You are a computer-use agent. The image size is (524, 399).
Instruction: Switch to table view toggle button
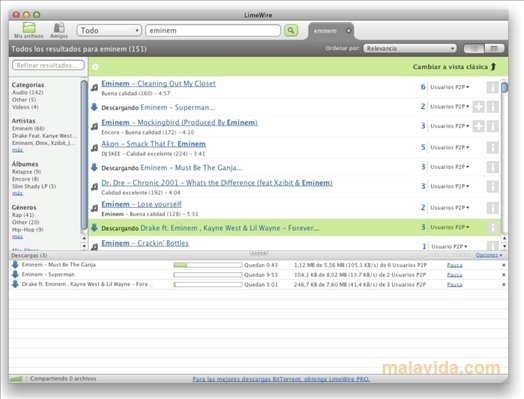[494, 48]
